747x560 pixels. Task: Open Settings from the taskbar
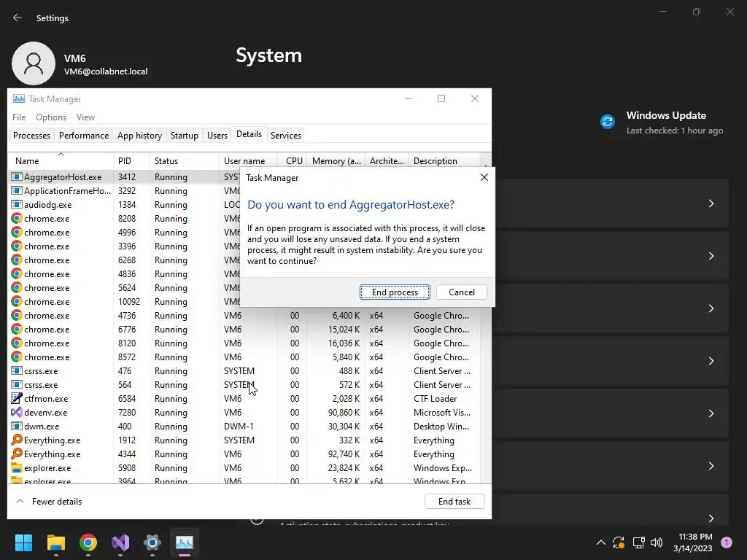(x=152, y=542)
